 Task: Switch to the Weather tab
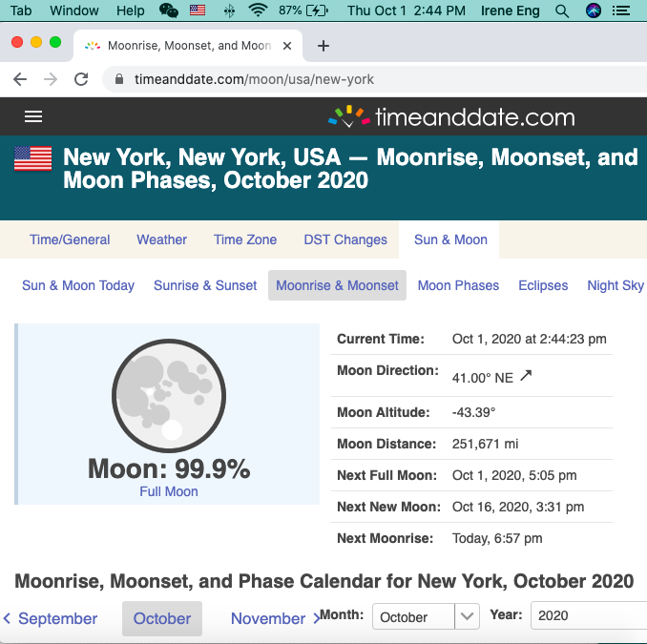point(161,239)
